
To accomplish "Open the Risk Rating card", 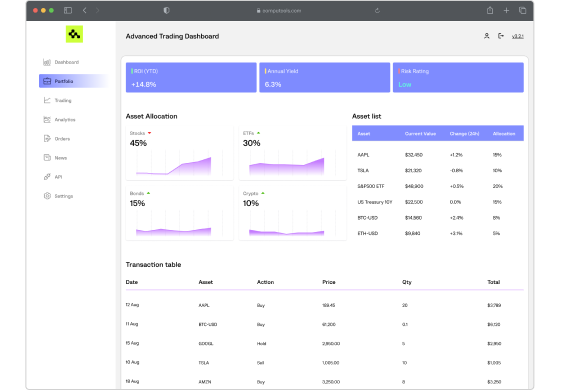I will (458, 78).
